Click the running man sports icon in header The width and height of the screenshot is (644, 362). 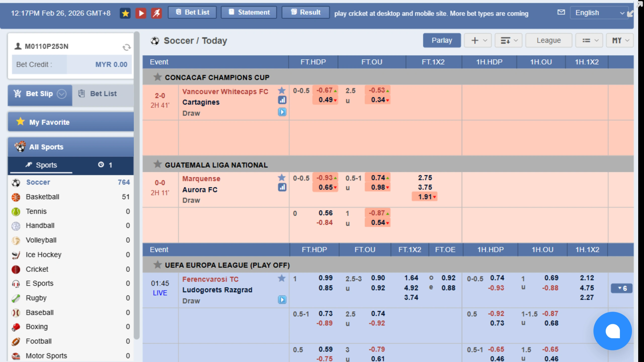[x=156, y=13]
